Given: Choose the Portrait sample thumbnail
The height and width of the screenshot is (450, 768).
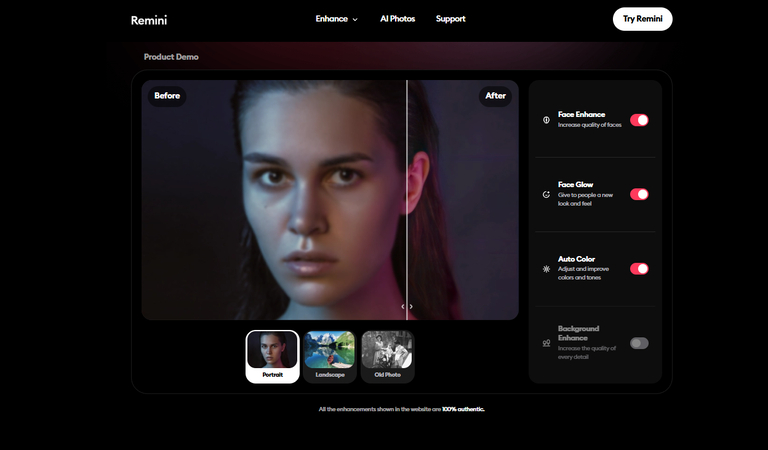Looking at the screenshot, I should (272, 356).
